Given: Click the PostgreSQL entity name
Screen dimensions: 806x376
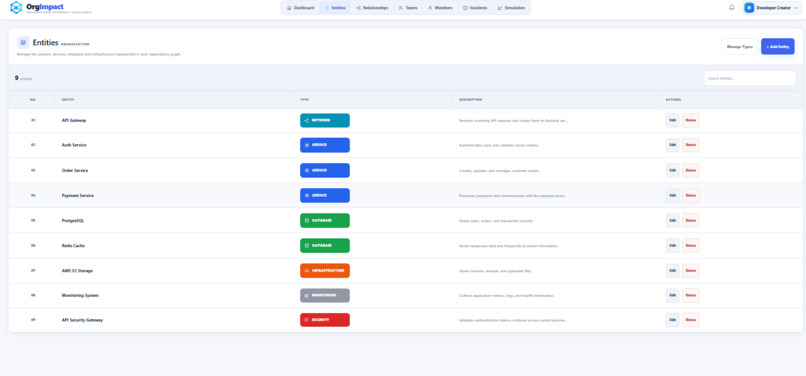Looking at the screenshot, I should [x=72, y=220].
